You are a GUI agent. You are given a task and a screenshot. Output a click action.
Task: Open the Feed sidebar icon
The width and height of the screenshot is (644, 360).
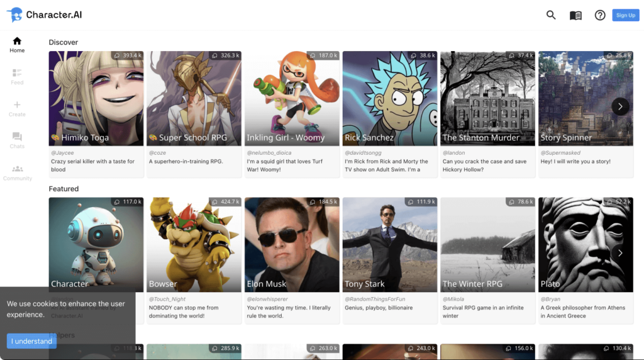(x=17, y=77)
